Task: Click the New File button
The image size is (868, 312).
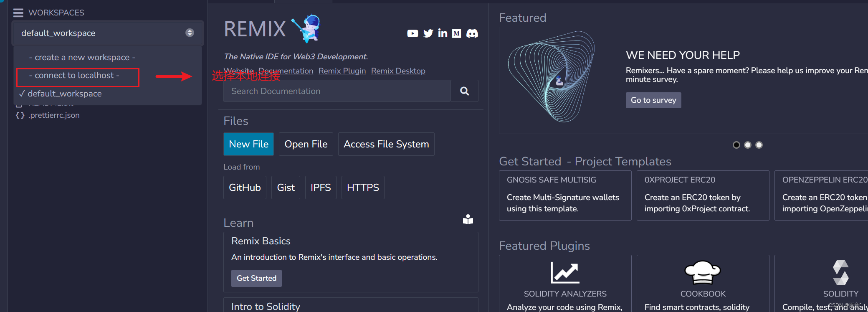Action: (248, 144)
